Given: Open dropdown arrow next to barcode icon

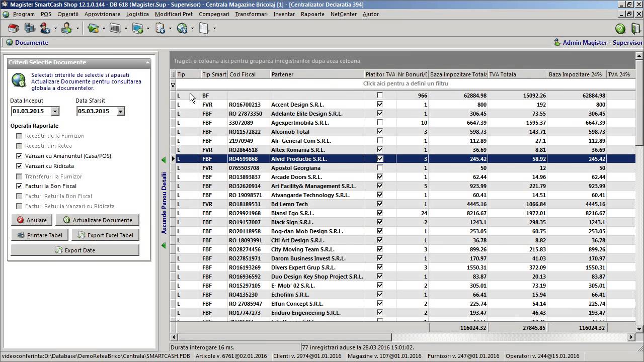Looking at the screenshot, I should point(126,29).
